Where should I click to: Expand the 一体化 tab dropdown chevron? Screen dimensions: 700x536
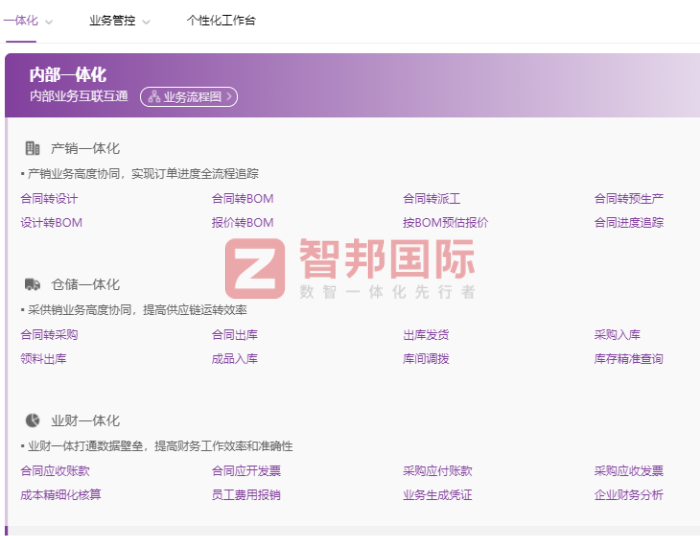pyautogui.click(x=49, y=21)
